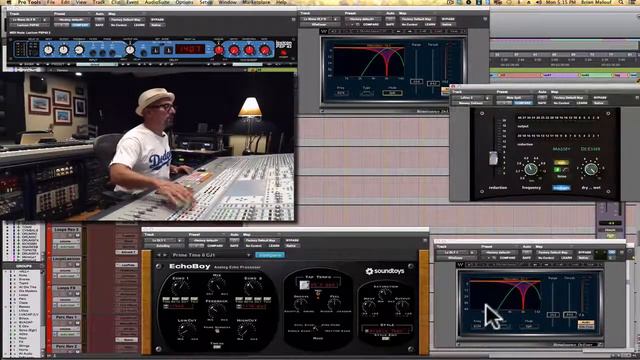This screenshot has width=640, height=360.
Task: Click the yellow button in Massey De:Esser
Action: (x=561, y=162)
